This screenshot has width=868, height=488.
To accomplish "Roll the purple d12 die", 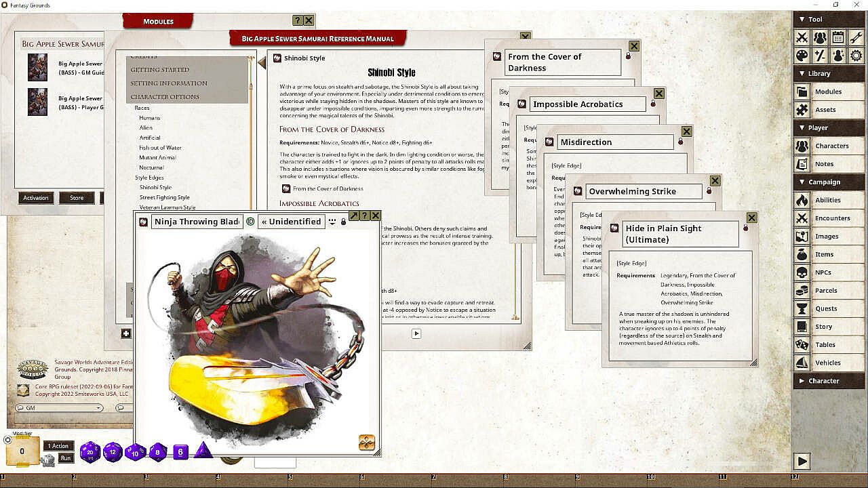I will coord(113,452).
